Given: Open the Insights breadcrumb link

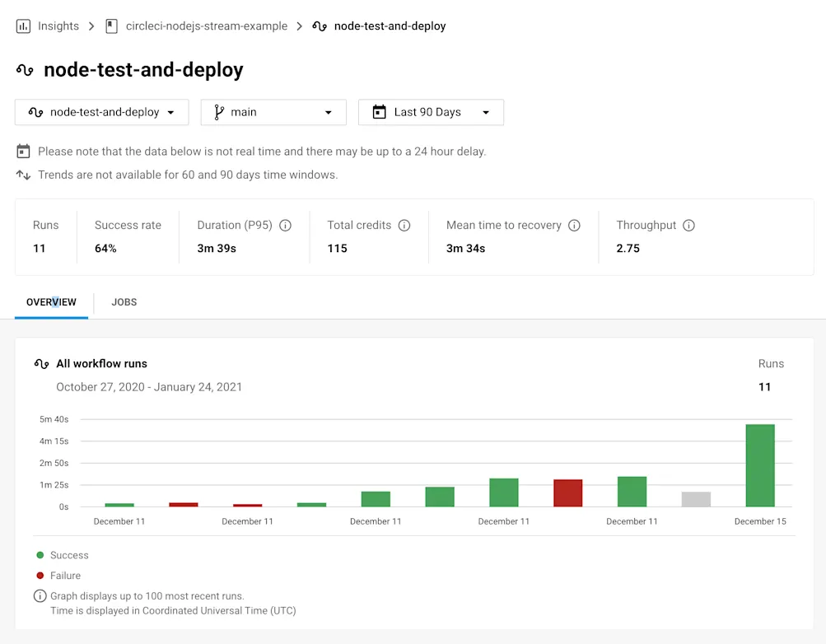Looking at the screenshot, I should point(57,26).
